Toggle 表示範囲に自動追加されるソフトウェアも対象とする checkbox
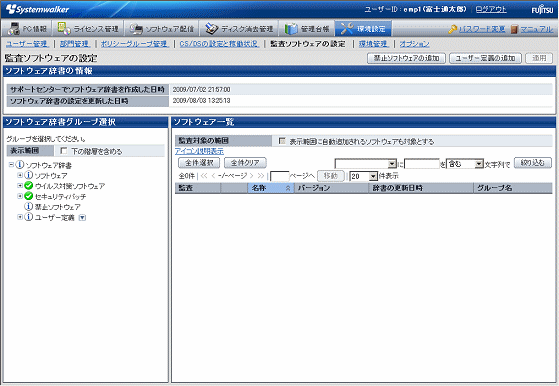 click(282, 141)
